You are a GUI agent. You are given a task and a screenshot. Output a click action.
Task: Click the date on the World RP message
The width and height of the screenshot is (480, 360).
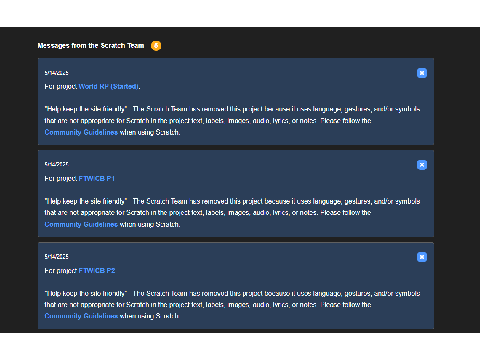[x=56, y=73]
